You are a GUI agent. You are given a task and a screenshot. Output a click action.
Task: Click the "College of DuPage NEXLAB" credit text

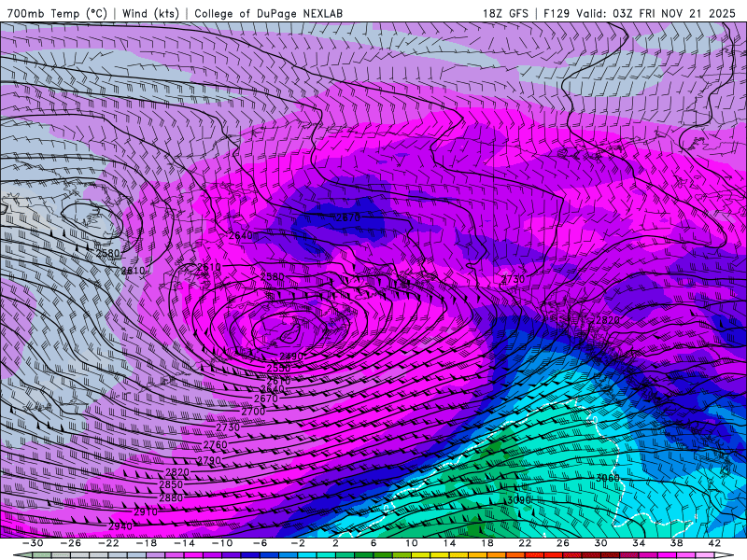268,13
